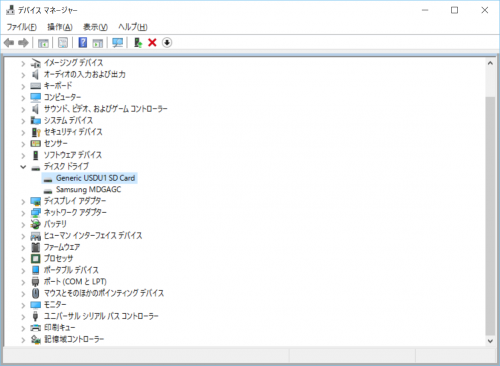Select the キーボード category icon
This screenshot has width=500, height=366.
36,86
